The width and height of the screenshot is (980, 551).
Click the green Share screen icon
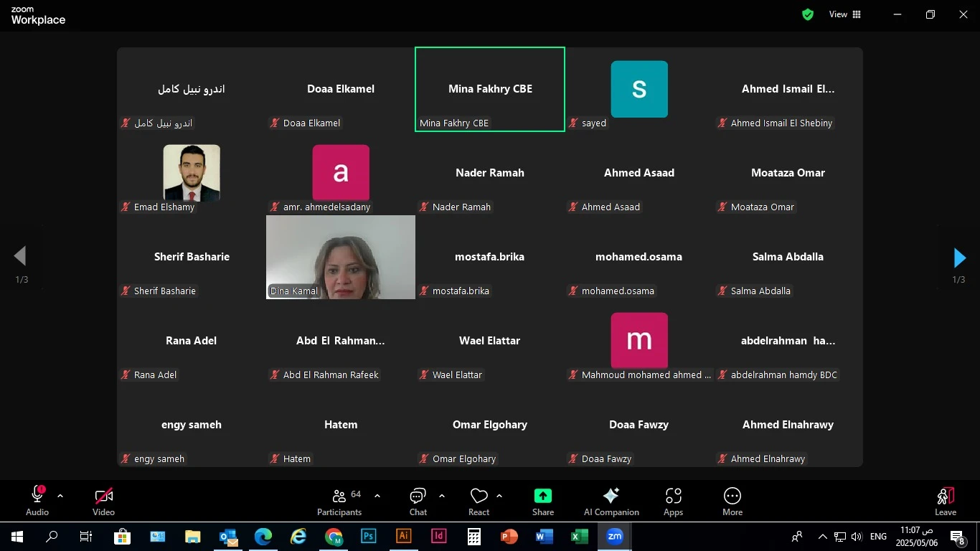543,496
